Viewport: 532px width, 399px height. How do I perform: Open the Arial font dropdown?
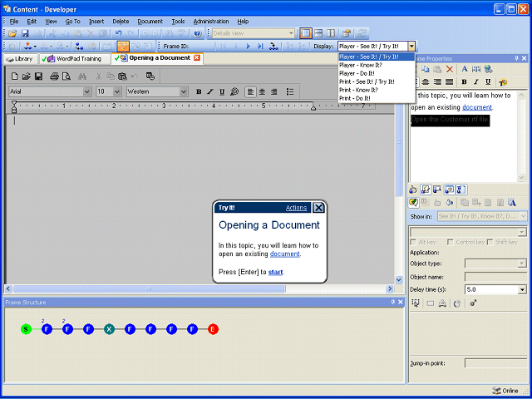tap(87, 91)
